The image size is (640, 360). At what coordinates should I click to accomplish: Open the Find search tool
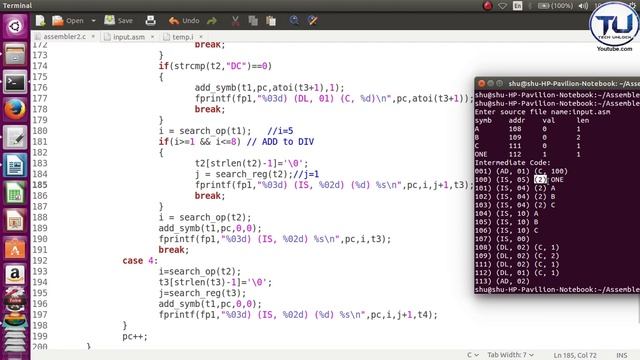294,20
